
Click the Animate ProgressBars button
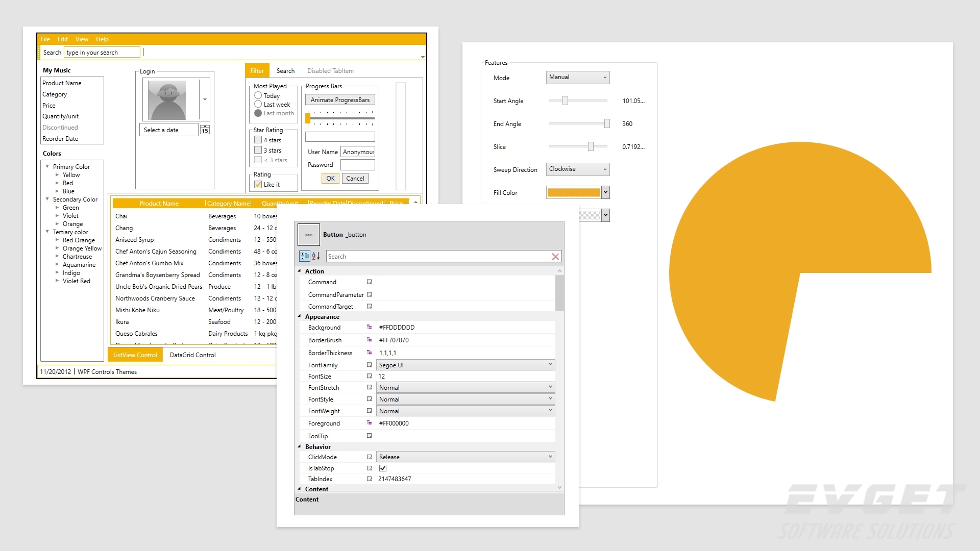pos(340,100)
